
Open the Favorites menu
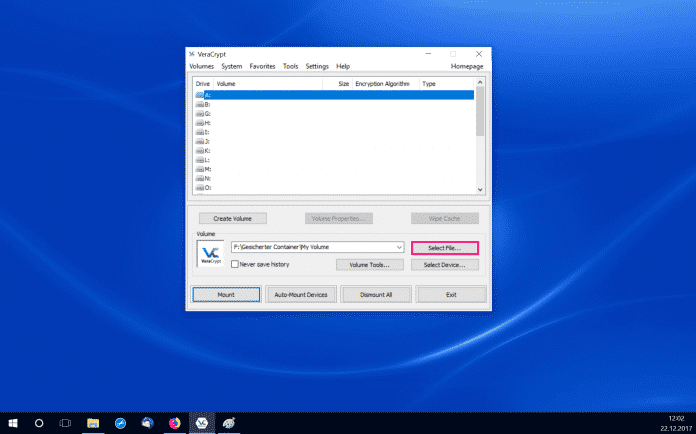coord(262,66)
